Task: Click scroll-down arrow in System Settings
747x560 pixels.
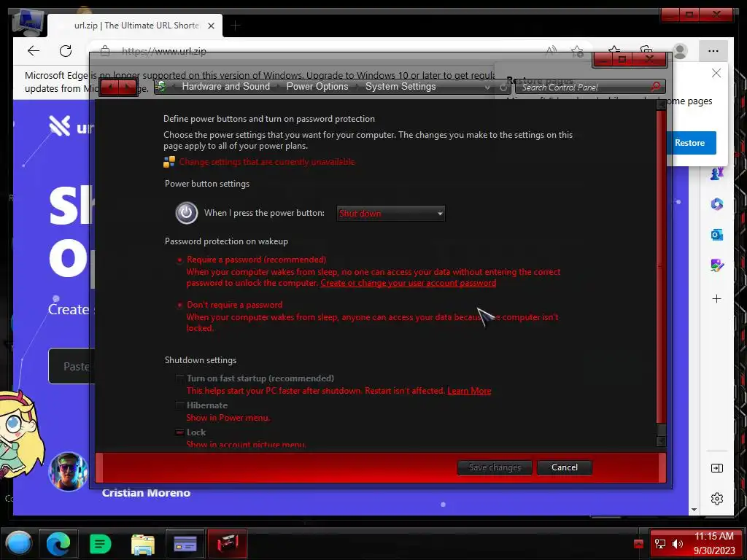Action: [661, 441]
